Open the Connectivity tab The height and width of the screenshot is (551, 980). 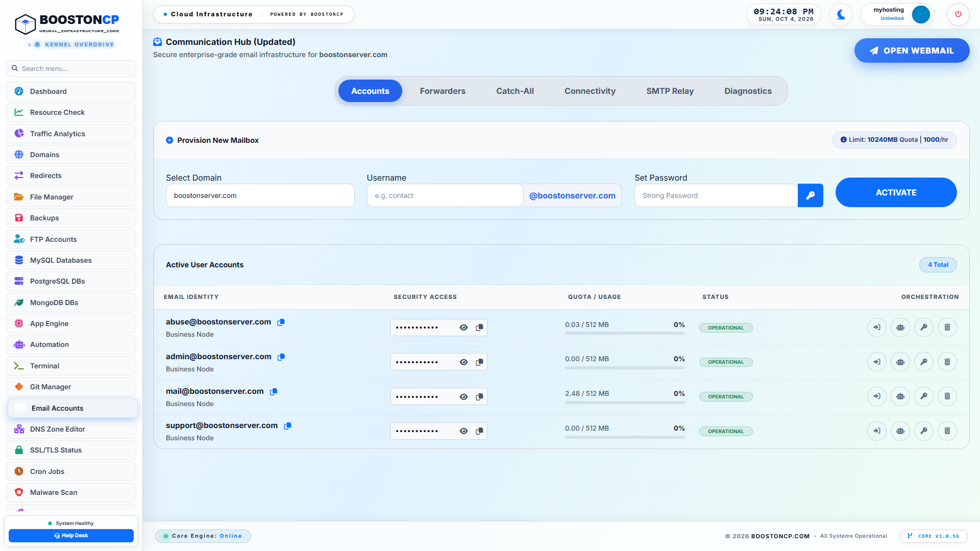pyautogui.click(x=590, y=91)
